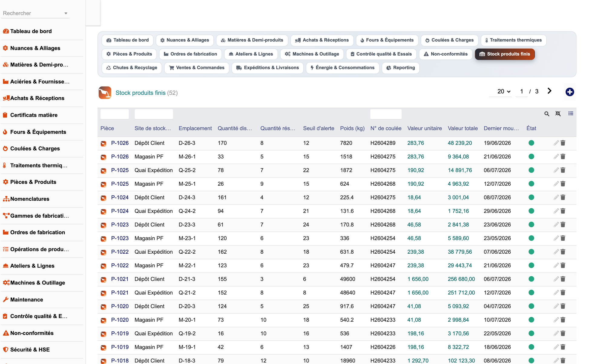This screenshot has height=364, width=589.
Task: Edit row P-1025 Quai Expédition with pencil
Action: 556,170
